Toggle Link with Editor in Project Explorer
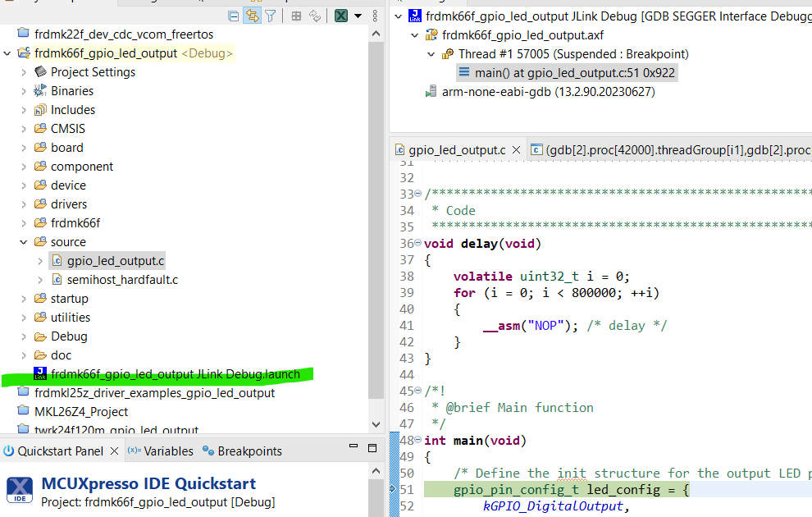812x517 pixels. click(x=252, y=16)
